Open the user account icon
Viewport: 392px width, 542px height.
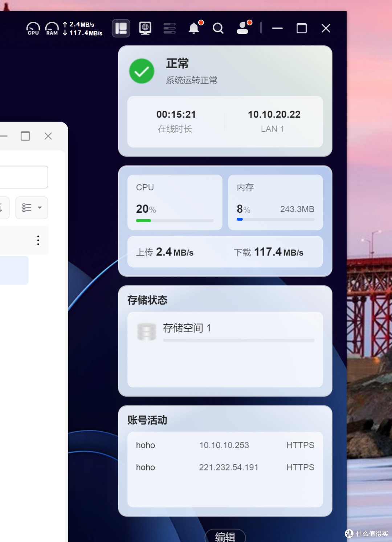point(242,28)
